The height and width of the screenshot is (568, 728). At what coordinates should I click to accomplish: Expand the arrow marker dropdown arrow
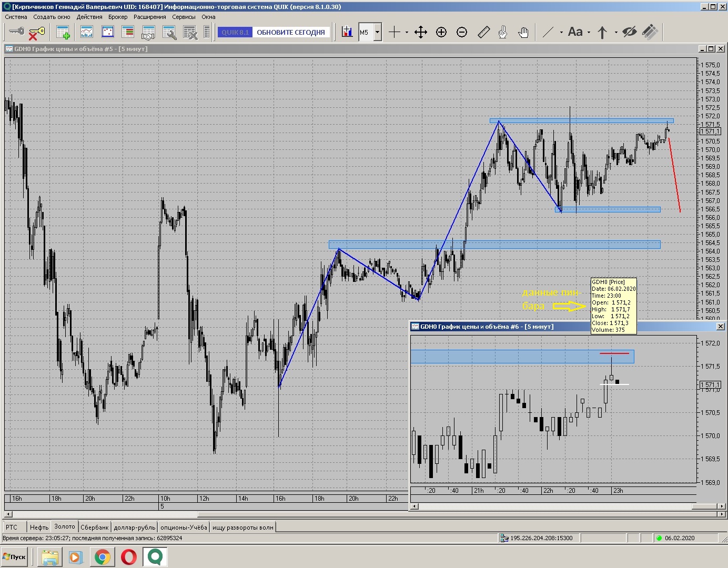[615, 32]
